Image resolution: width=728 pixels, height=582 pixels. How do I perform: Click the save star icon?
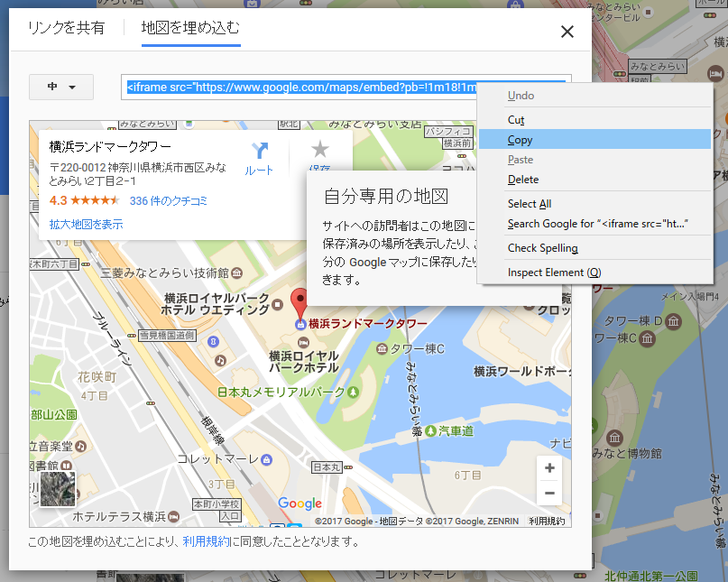(320, 149)
